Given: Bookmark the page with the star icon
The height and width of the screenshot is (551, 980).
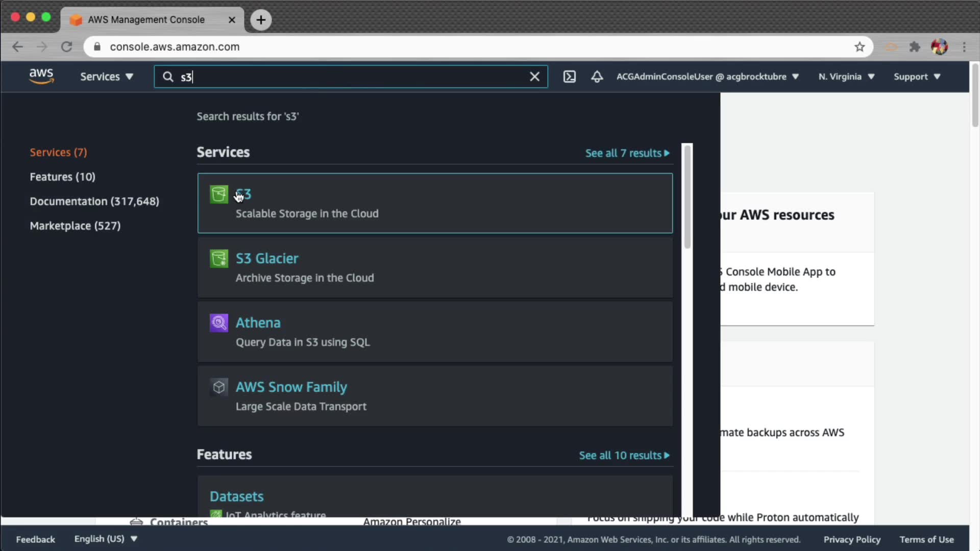Looking at the screenshot, I should pyautogui.click(x=860, y=47).
